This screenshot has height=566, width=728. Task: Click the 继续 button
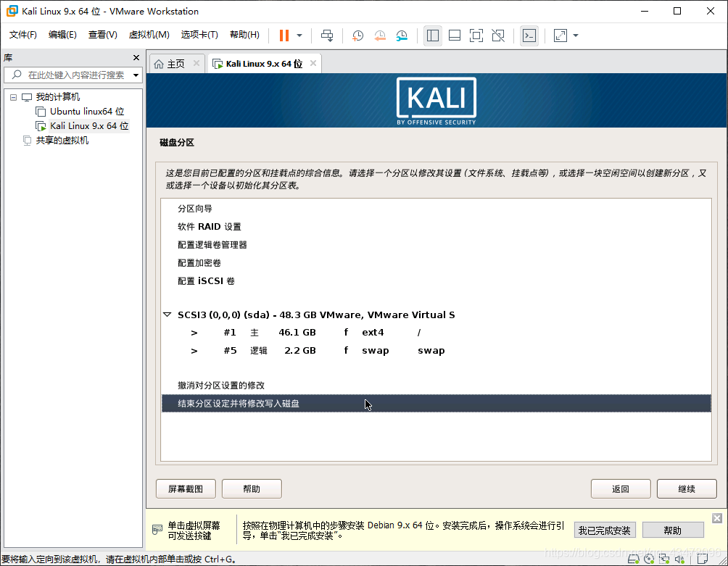click(x=687, y=489)
